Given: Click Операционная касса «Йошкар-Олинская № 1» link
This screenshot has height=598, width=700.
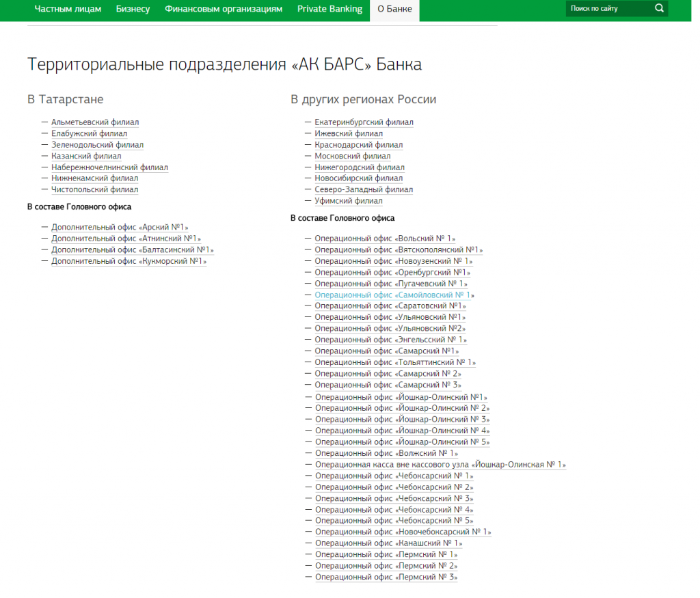Looking at the screenshot, I should (x=440, y=465).
